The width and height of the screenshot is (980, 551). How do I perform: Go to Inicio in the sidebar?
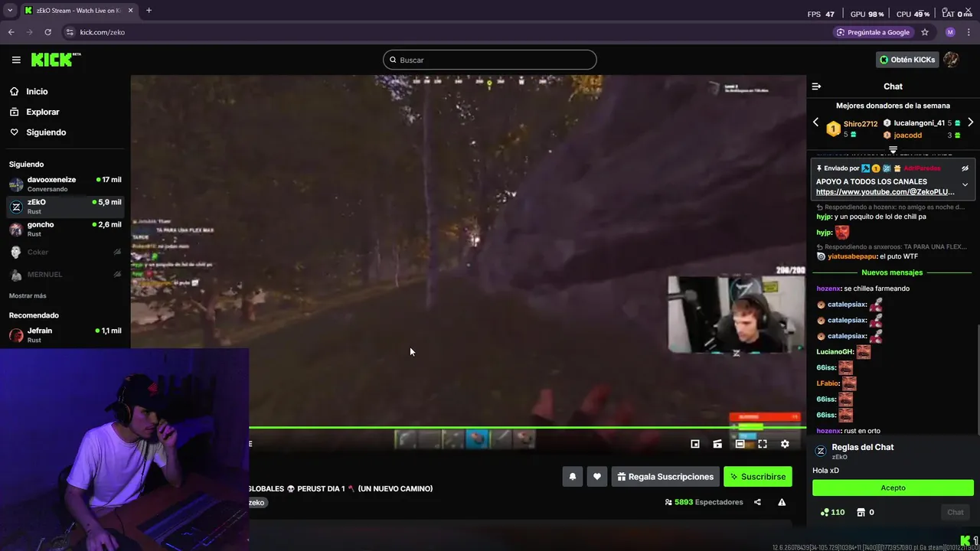pos(37,91)
